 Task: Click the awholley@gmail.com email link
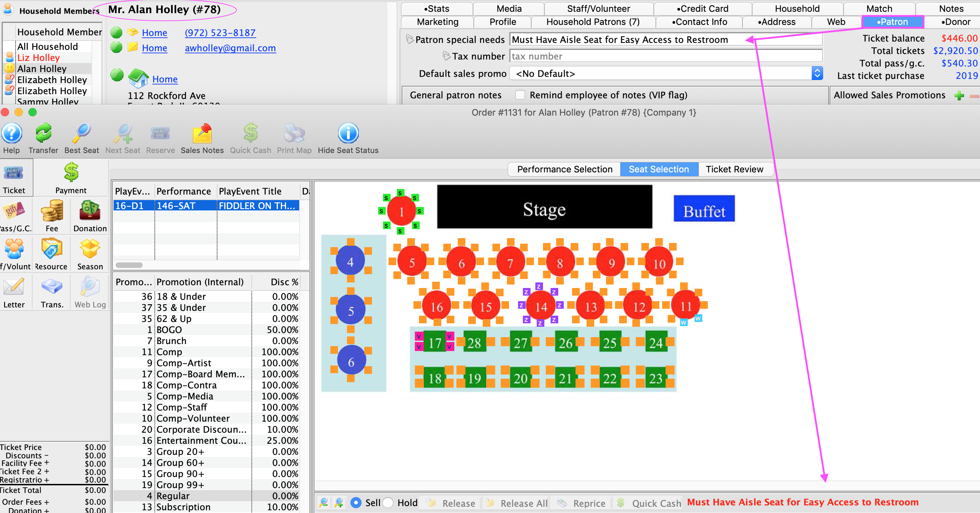pos(230,48)
